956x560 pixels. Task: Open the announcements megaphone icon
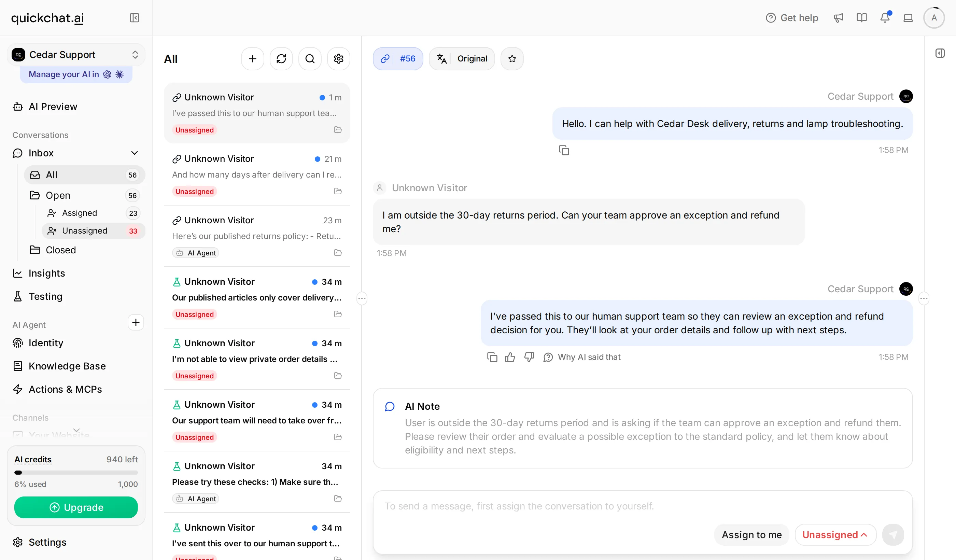pos(839,18)
